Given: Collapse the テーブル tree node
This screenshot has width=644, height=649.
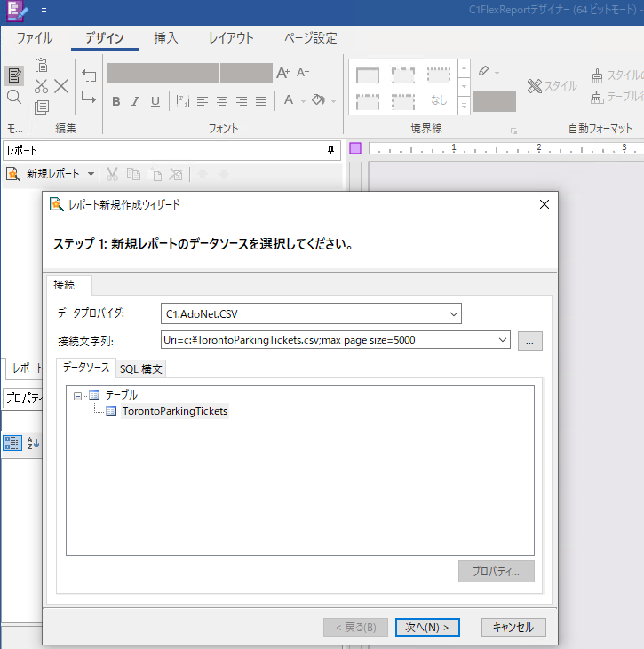Looking at the screenshot, I should coord(77,396).
